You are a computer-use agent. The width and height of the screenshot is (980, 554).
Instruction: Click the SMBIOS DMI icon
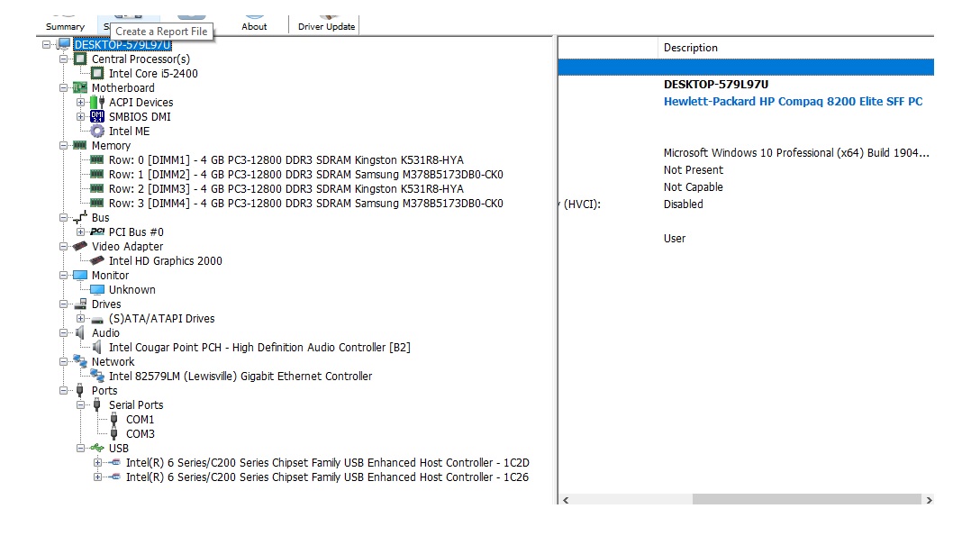pos(97,117)
